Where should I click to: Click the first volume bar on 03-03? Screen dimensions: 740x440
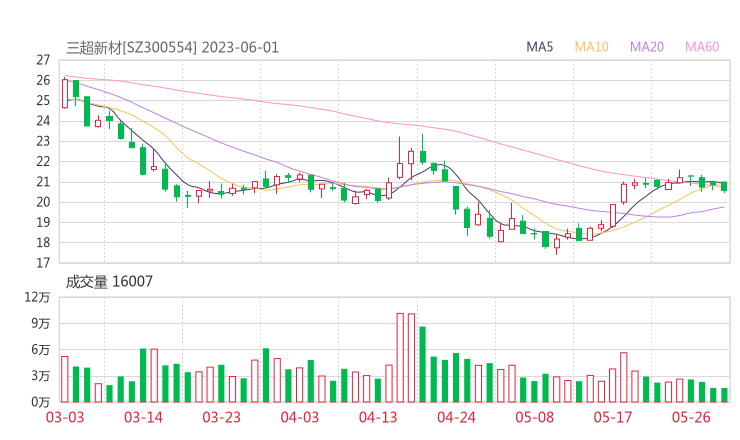(65, 379)
